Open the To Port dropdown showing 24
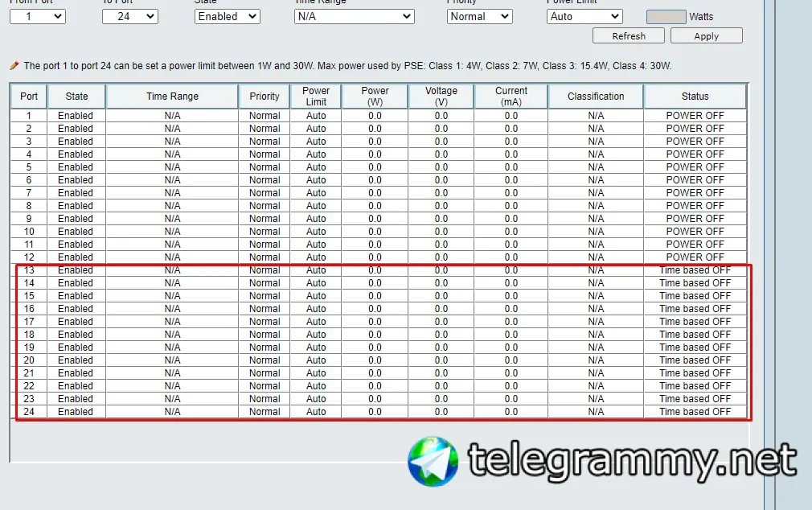812x510 pixels. (x=130, y=17)
